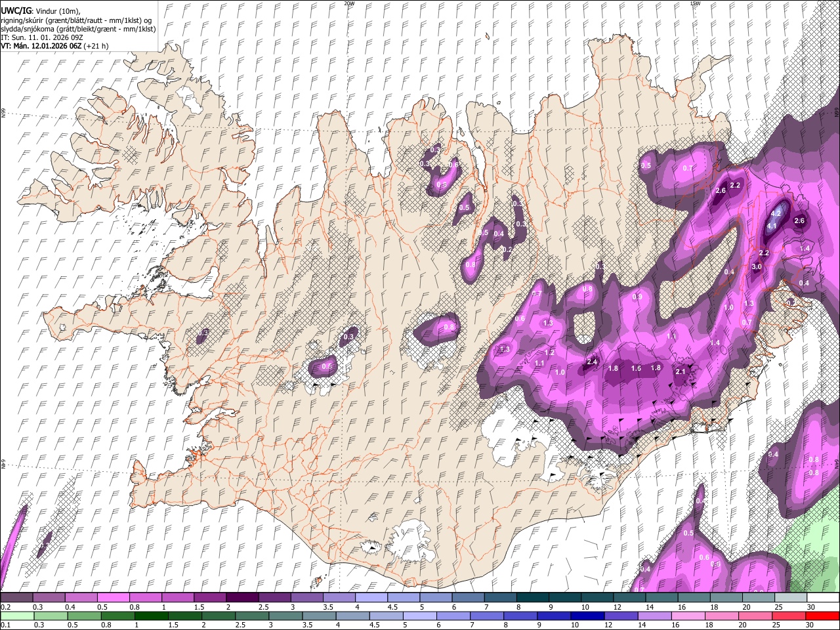
Task: Select the pale green 0.1 mm rain-scale swatch
Action: 17,616
